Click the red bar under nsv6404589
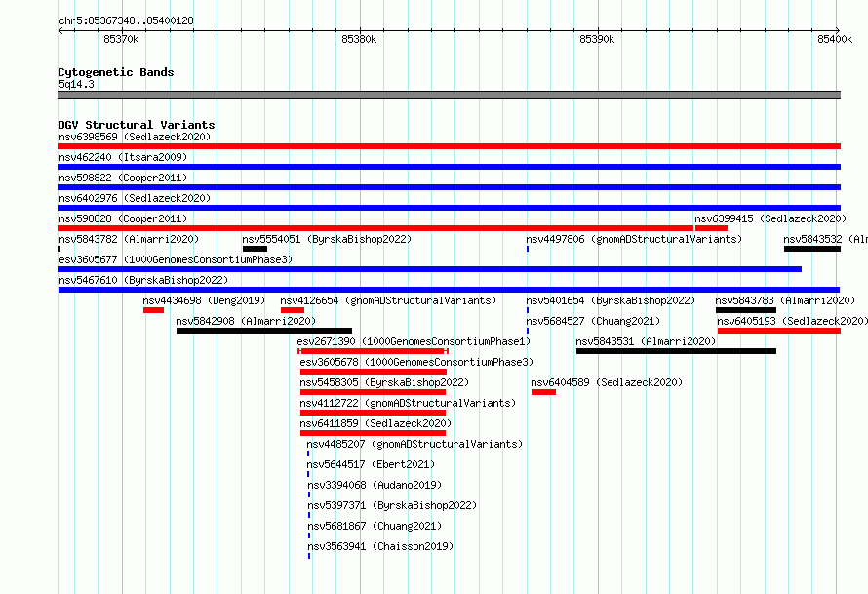Viewport: 868px width, 594px height. click(543, 392)
